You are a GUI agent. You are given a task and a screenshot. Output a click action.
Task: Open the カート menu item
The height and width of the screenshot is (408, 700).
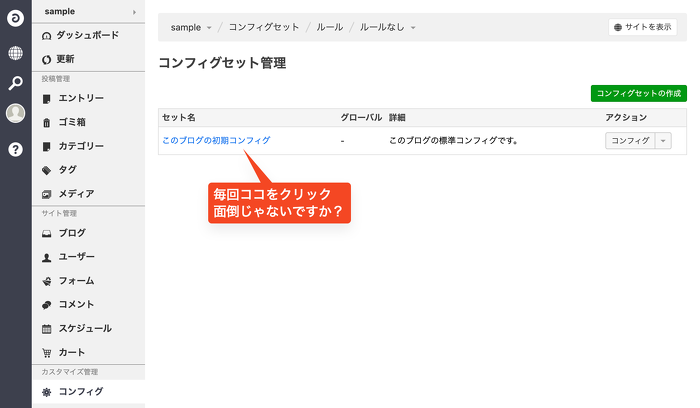click(72, 352)
